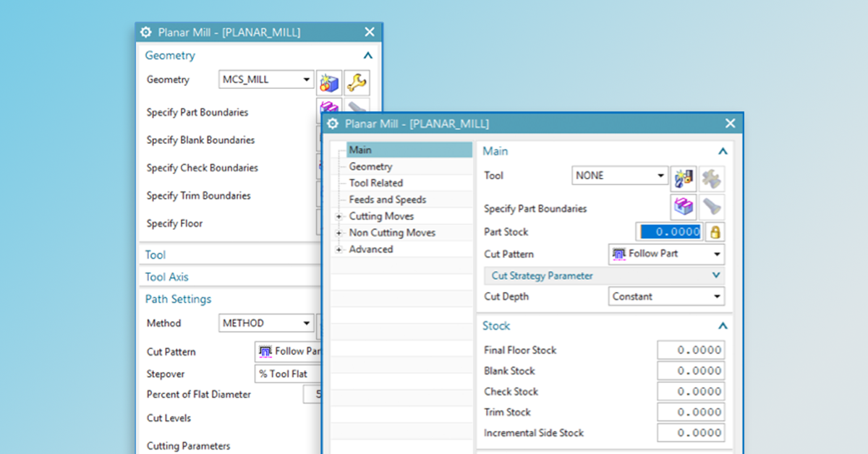Click the gear icon in front Planar Mill title

[x=333, y=124]
